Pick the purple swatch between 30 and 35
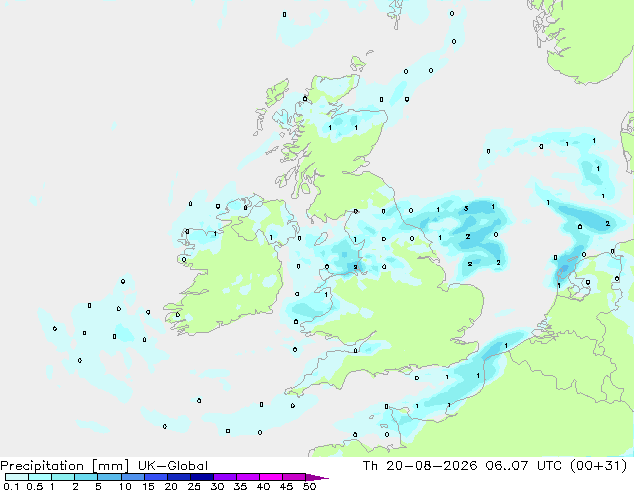Image resolution: width=634 pixels, height=490 pixels. pos(225,477)
